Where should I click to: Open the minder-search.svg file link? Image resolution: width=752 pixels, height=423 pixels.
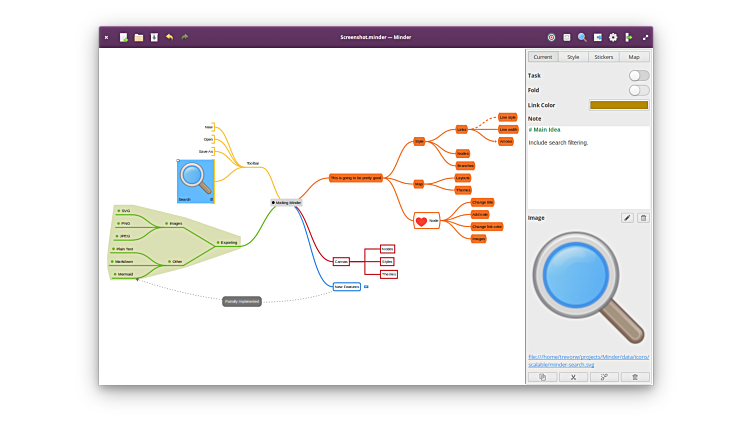pos(588,360)
